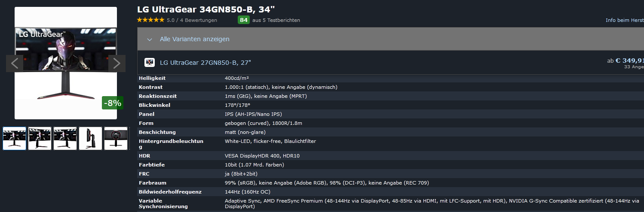Select White-LED, flicker-free value
The height and width of the screenshot is (212, 644).
(270, 141)
